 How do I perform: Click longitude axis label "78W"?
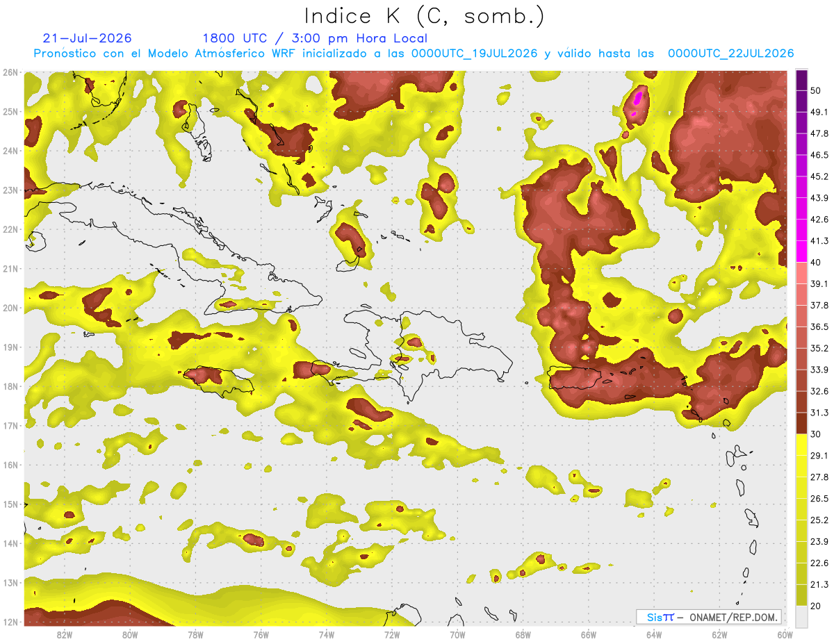tap(196, 634)
